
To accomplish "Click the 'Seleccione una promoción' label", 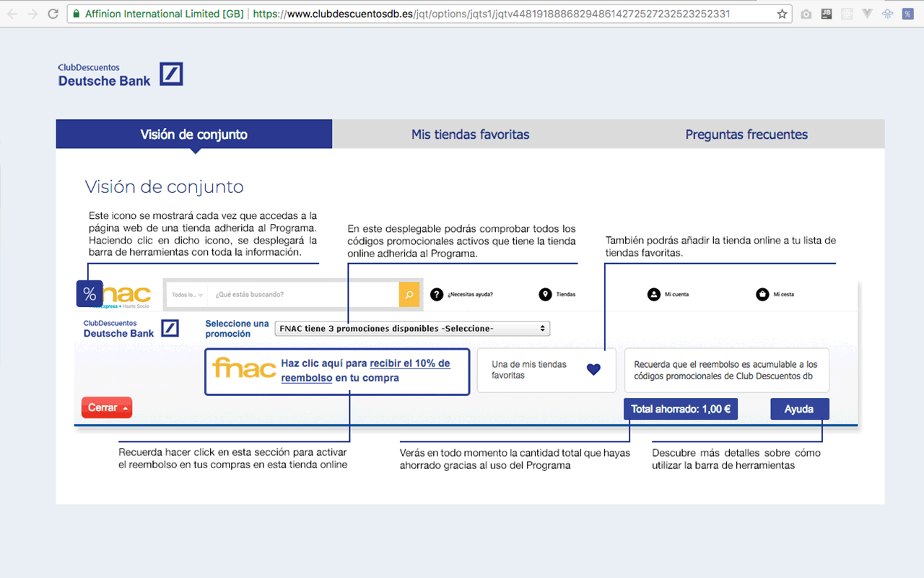I will coord(237,329).
